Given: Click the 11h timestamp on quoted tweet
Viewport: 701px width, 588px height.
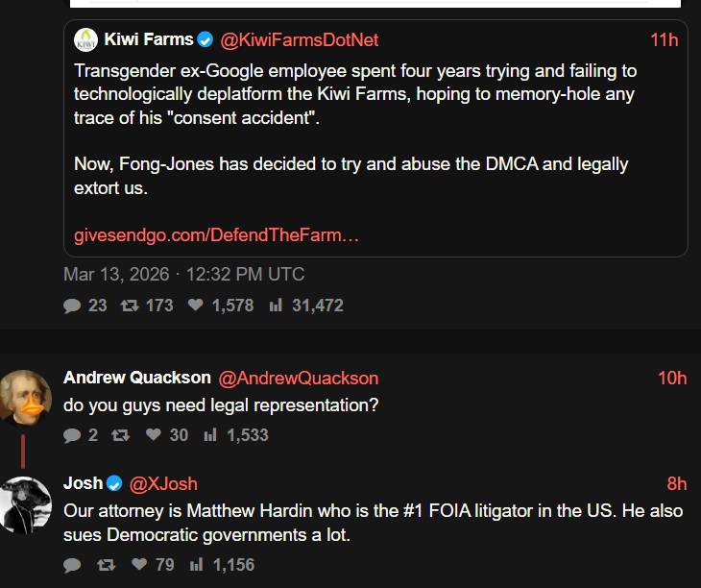Looking at the screenshot, I should tap(664, 39).
